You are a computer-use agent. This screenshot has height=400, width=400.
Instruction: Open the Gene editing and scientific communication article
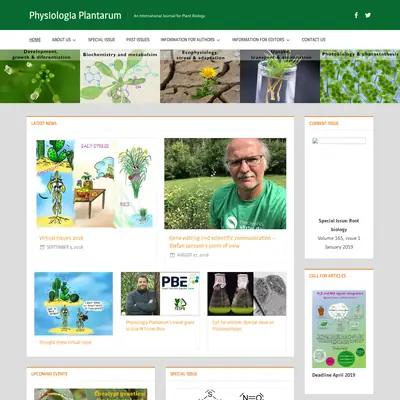coord(222,242)
